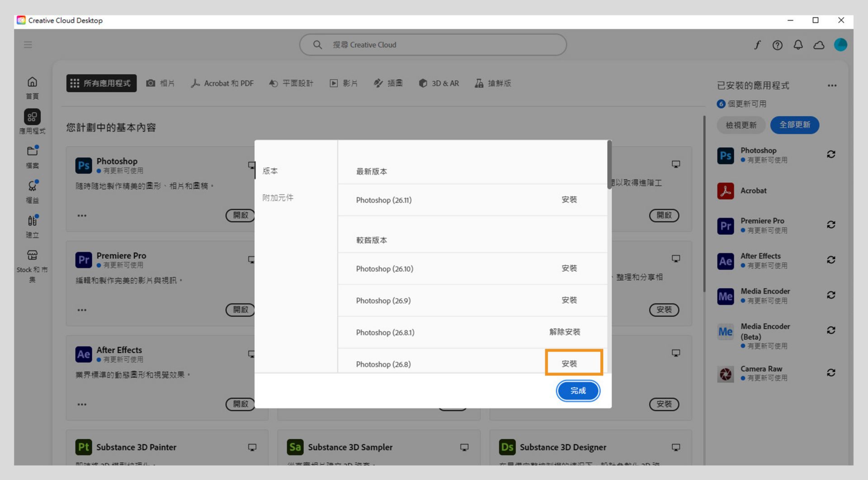The height and width of the screenshot is (480, 868).
Task: Switch to 插圖 tab
Action: click(388, 83)
